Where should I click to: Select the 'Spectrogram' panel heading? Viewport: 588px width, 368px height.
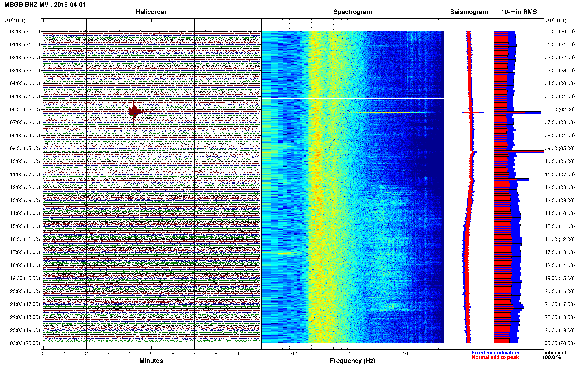coord(352,12)
